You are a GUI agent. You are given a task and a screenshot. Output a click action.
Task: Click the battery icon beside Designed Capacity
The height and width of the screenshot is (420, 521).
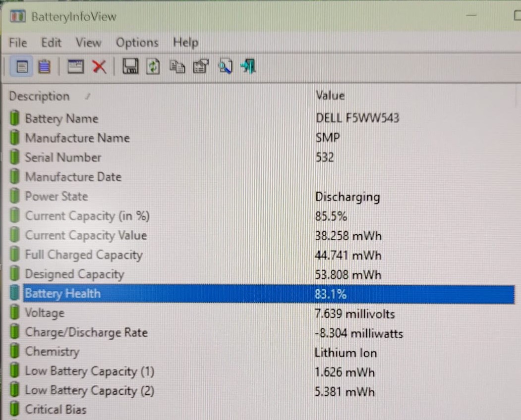coord(14,273)
